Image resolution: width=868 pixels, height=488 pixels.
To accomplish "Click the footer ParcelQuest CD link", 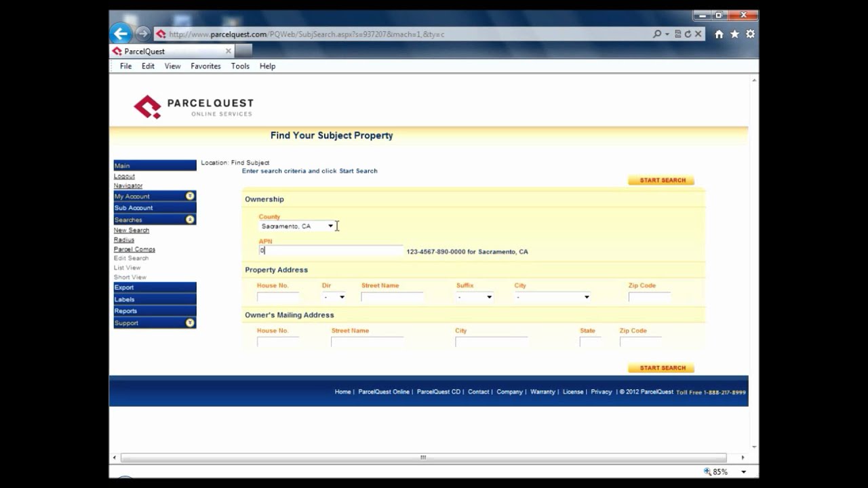I will (x=439, y=392).
